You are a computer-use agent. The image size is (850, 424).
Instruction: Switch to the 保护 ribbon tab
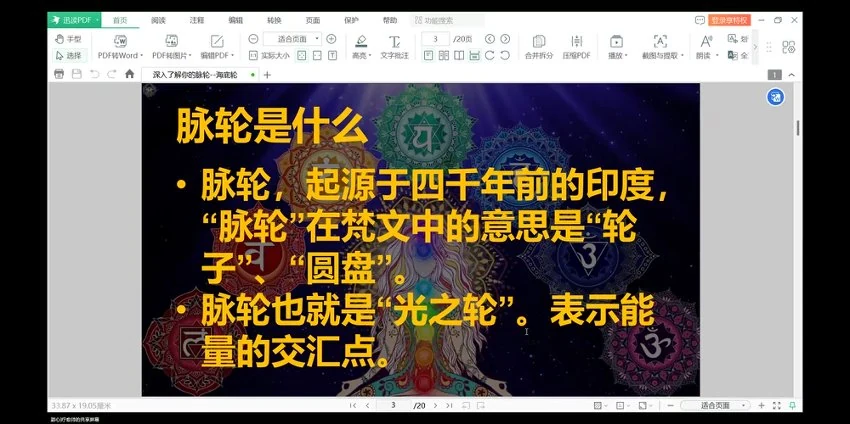click(351, 20)
